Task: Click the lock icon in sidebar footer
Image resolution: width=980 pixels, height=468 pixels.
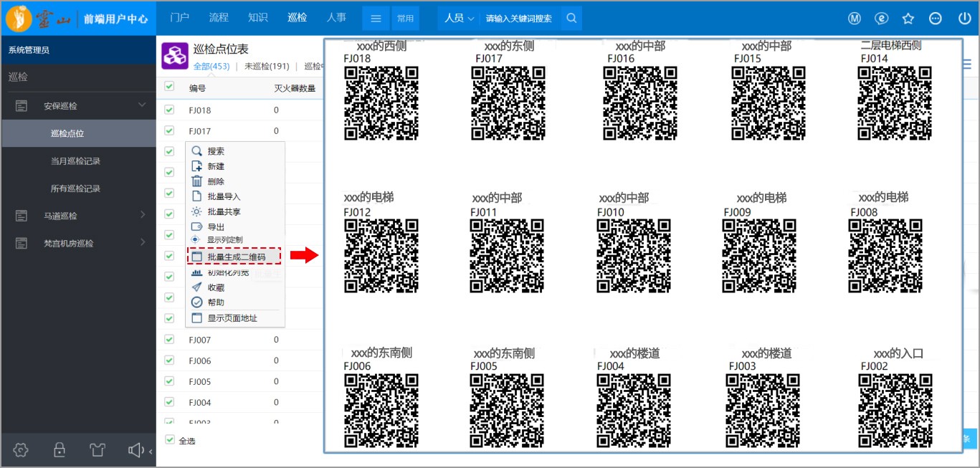Action: [60, 449]
